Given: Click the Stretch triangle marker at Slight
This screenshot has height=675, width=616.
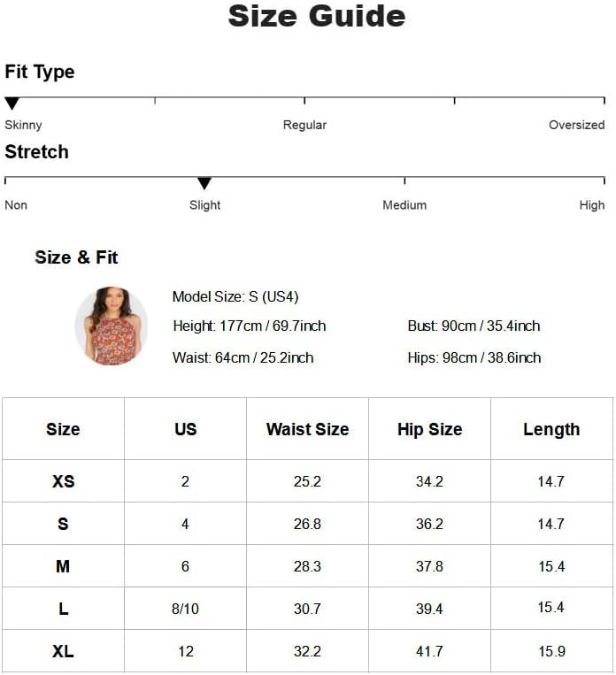Looking at the screenshot, I should pyautogui.click(x=204, y=183).
